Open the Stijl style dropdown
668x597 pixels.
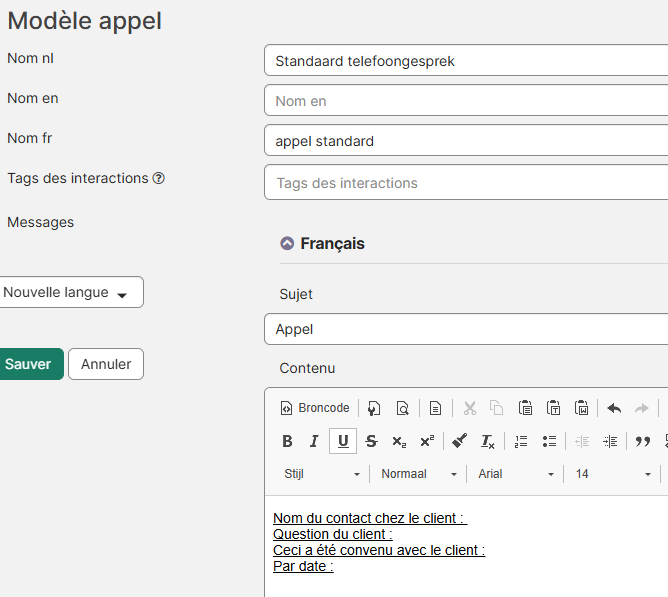321,474
